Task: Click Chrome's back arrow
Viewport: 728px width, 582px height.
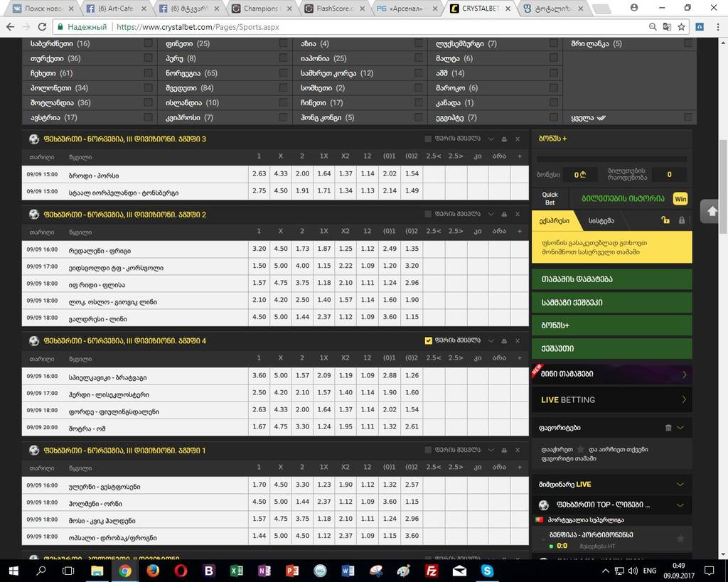Action: pyautogui.click(x=10, y=27)
